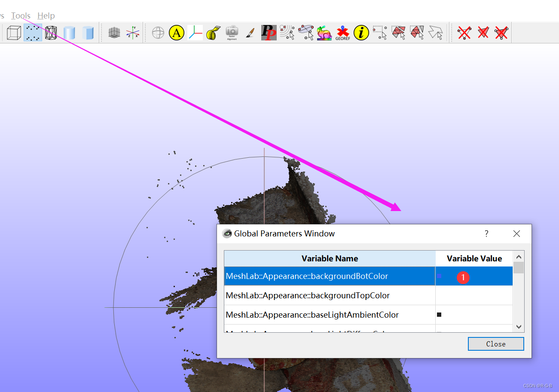Viewport: 559px width, 392px height.
Task: Toggle Points render mode
Action: click(x=33, y=33)
